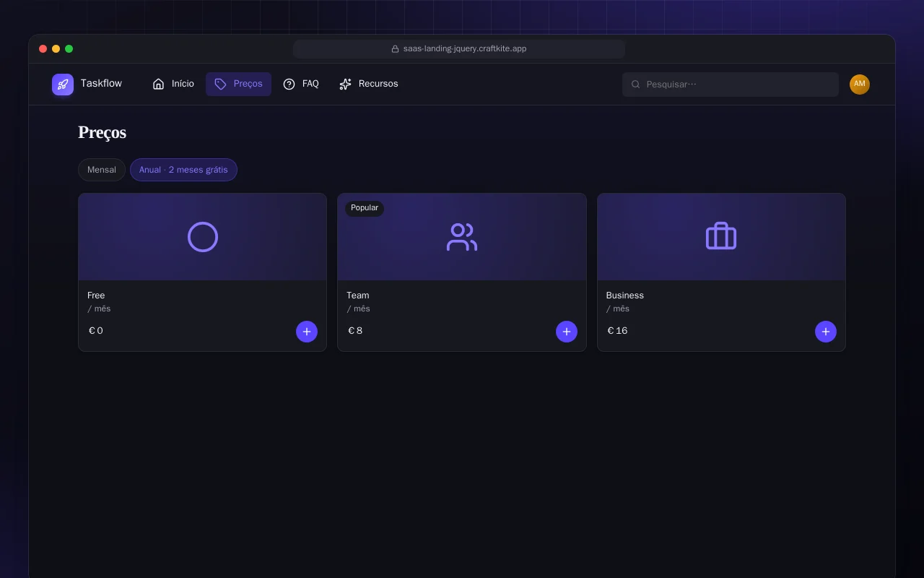The image size is (924, 578).
Task: Select Anual · 2 meses grátis billing
Action: pyautogui.click(x=183, y=170)
